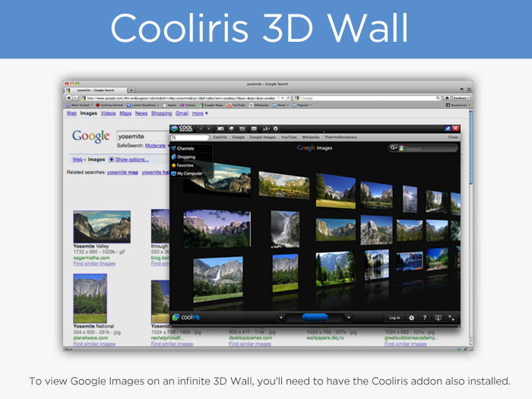Click the slideshow screen icon
Image resolution: width=532 pixels, height=399 pixels.
438,318
